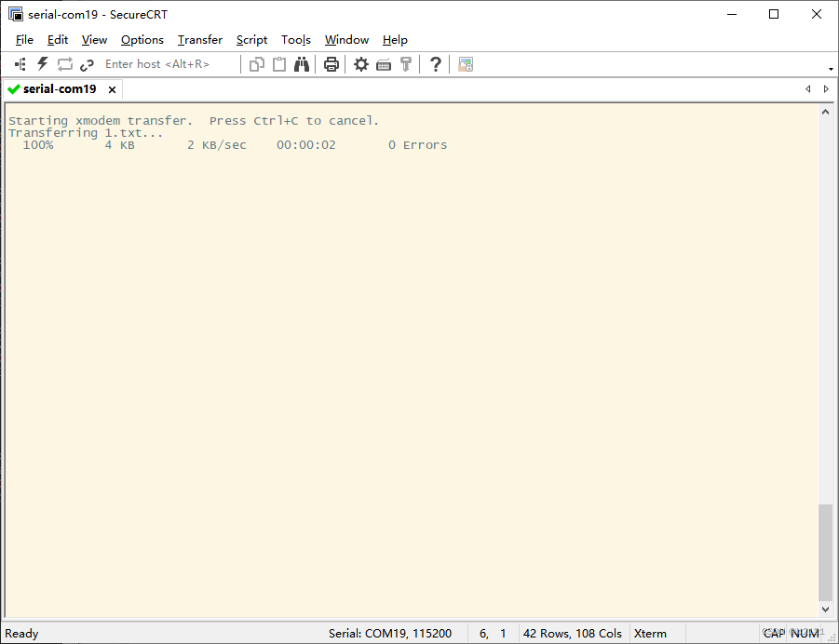Image resolution: width=839 pixels, height=644 pixels.
Task: Click the Paste icon in the toolbar
Action: point(280,63)
